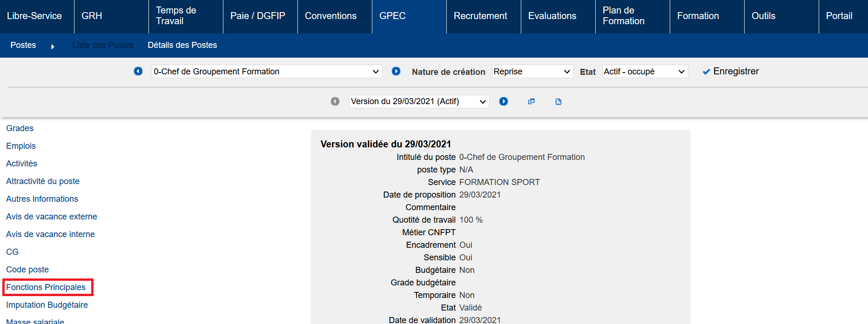The height and width of the screenshot is (324, 868).
Task: Click the greyed previous version arrow
Action: tap(335, 101)
